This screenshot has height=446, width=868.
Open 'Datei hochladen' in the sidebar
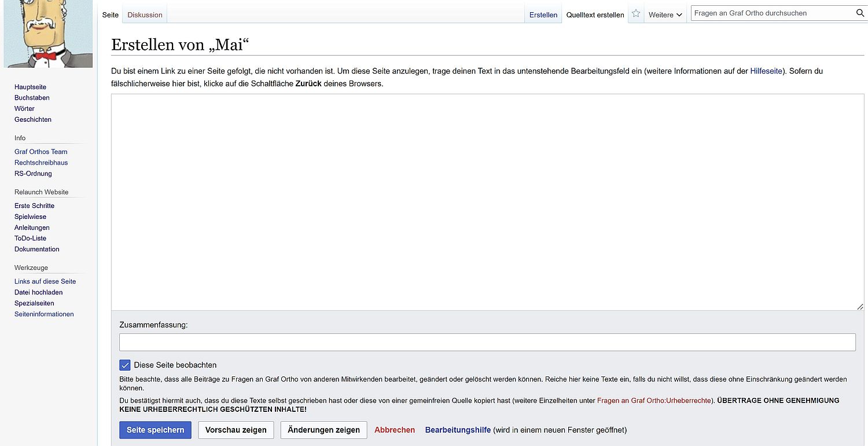point(38,293)
